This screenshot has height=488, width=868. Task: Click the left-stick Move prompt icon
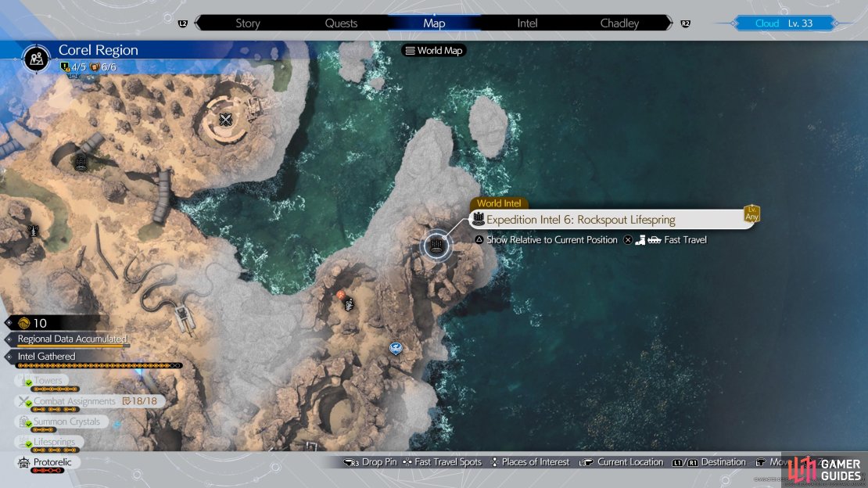(761, 462)
